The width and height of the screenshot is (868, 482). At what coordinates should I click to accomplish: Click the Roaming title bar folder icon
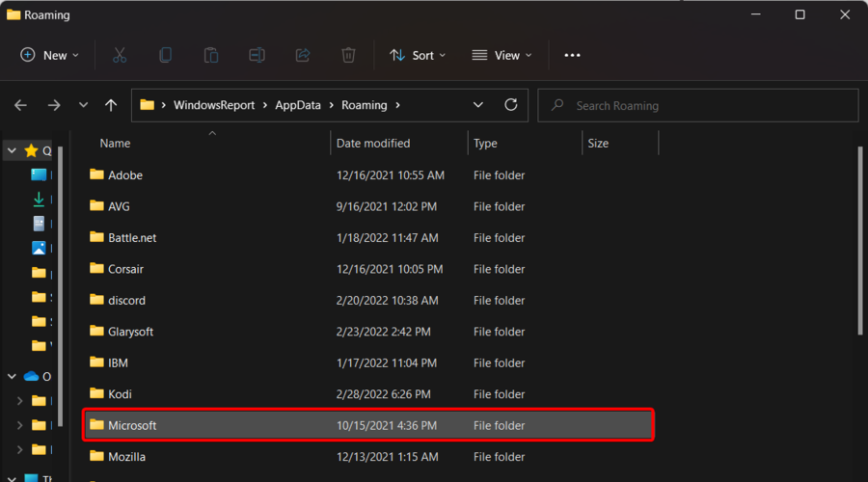click(x=14, y=14)
